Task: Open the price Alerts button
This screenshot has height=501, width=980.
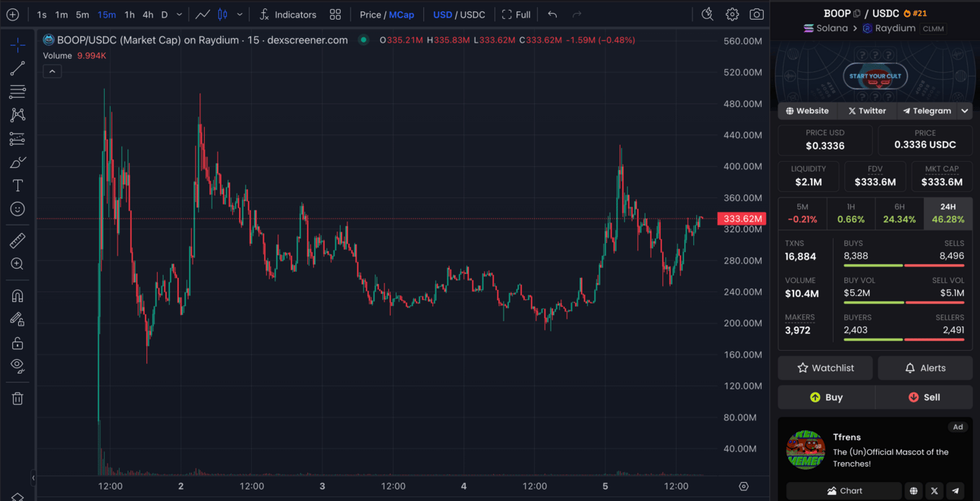Action: pos(925,368)
